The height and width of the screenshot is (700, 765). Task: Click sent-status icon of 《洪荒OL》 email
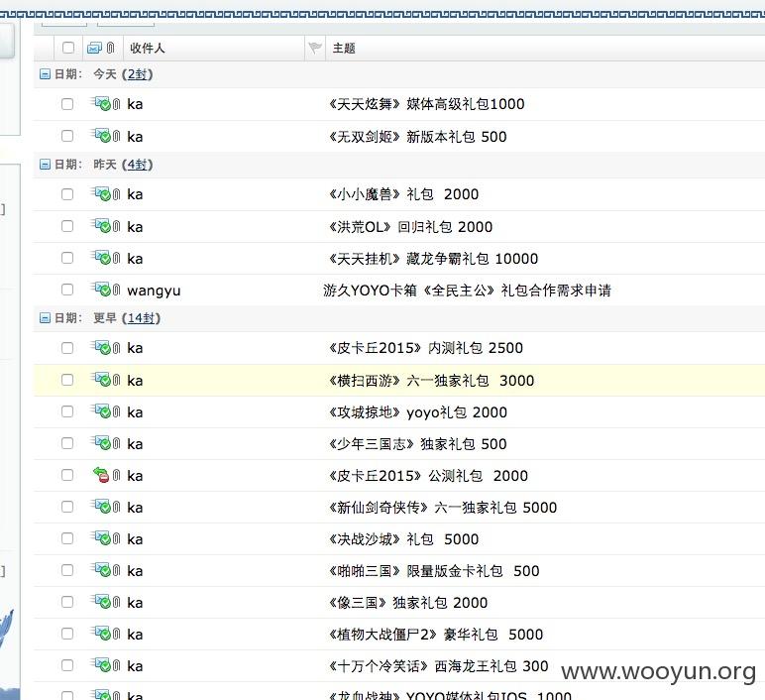[102, 225]
